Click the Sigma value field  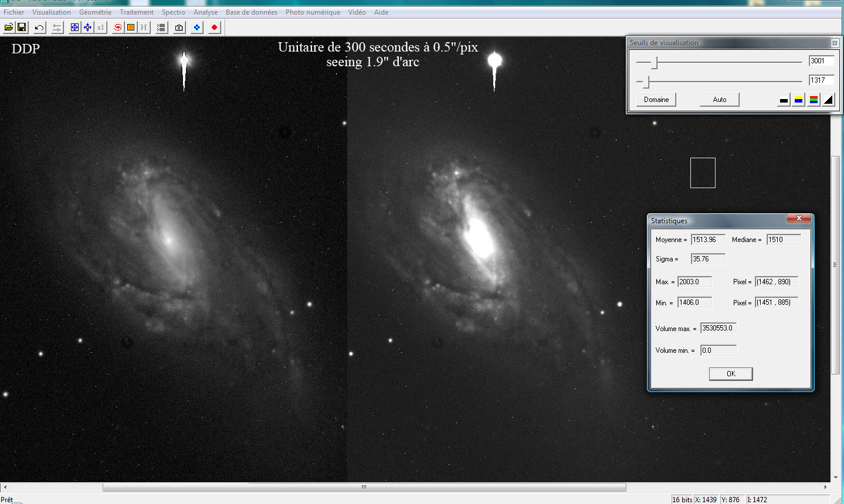click(708, 259)
